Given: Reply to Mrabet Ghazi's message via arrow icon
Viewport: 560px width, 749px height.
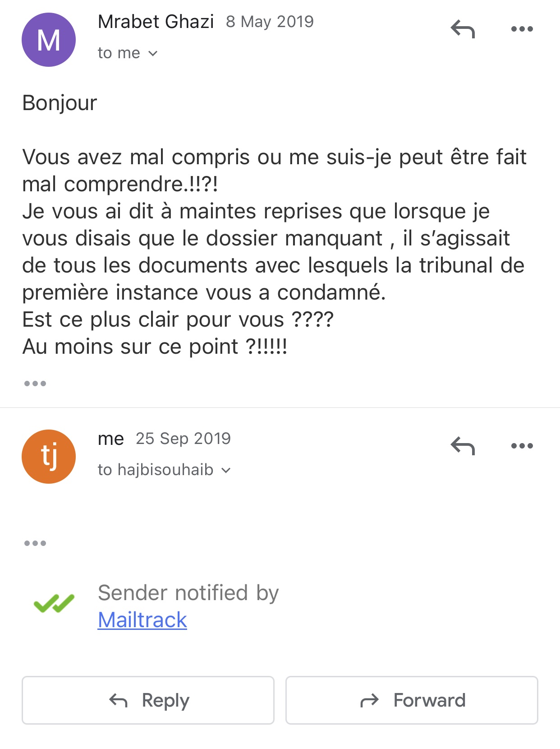Looking at the screenshot, I should tap(463, 29).
